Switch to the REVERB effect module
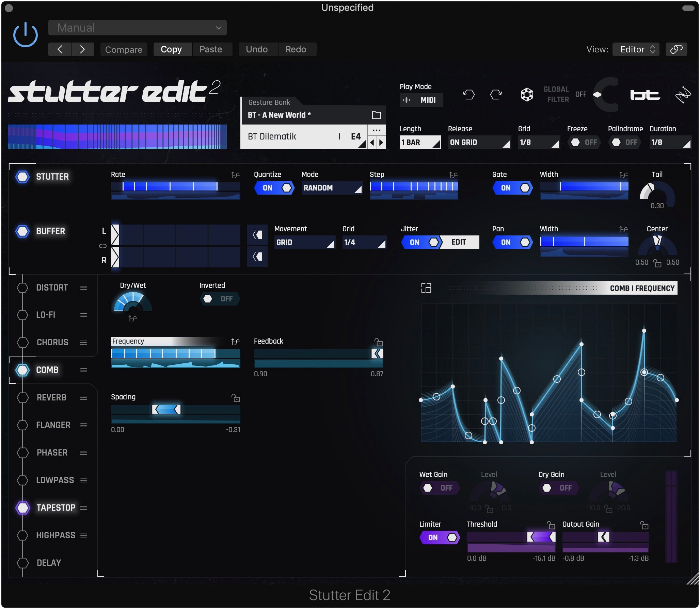 click(x=51, y=397)
